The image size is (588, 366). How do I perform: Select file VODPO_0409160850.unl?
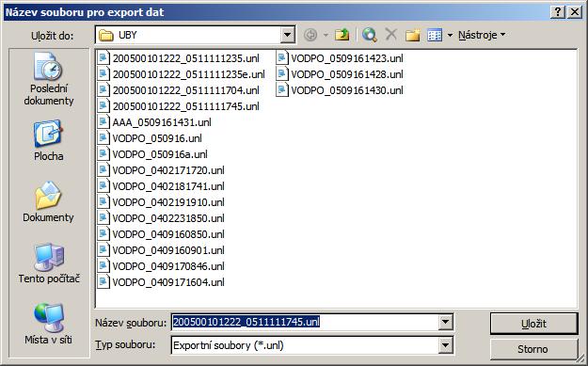coord(168,234)
